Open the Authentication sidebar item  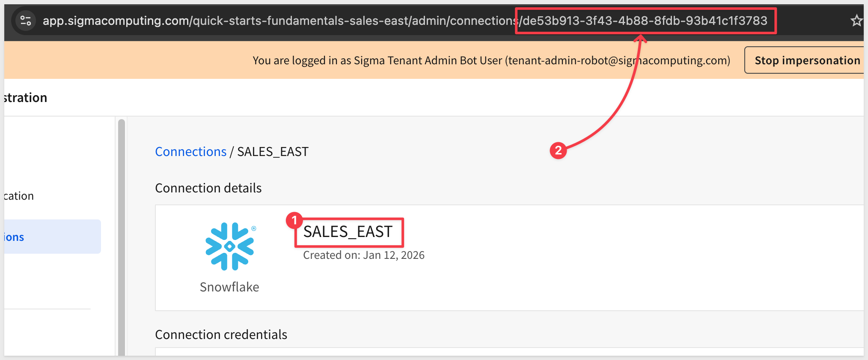[x=19, y=196]
